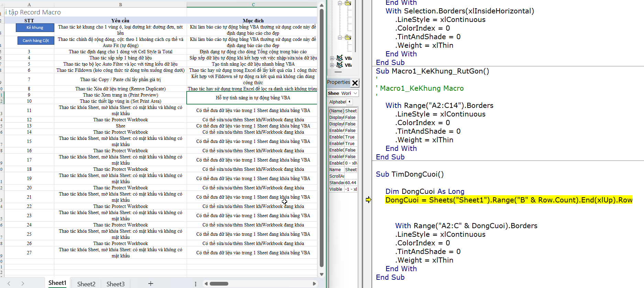Open the Sheet2 tab
The height and width of the screenshot is (288, 644).
click(86, 284)
